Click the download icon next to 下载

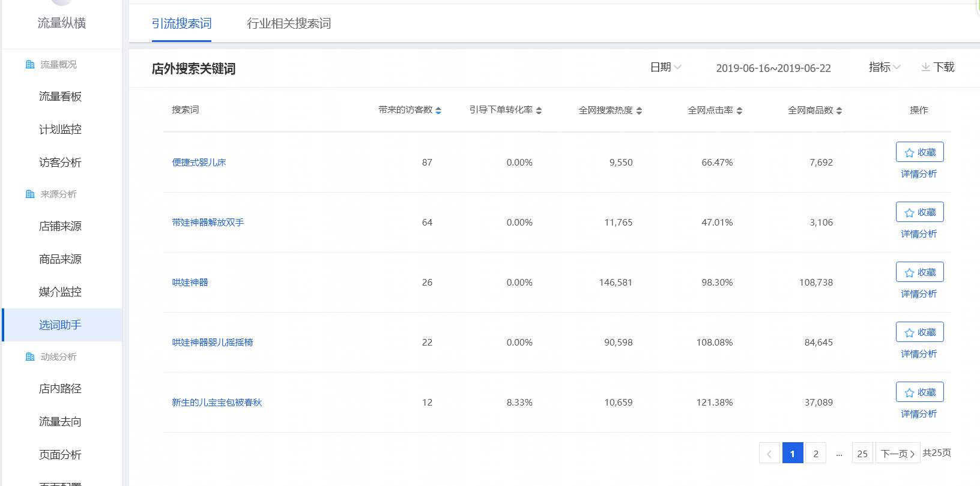point(925,67)
